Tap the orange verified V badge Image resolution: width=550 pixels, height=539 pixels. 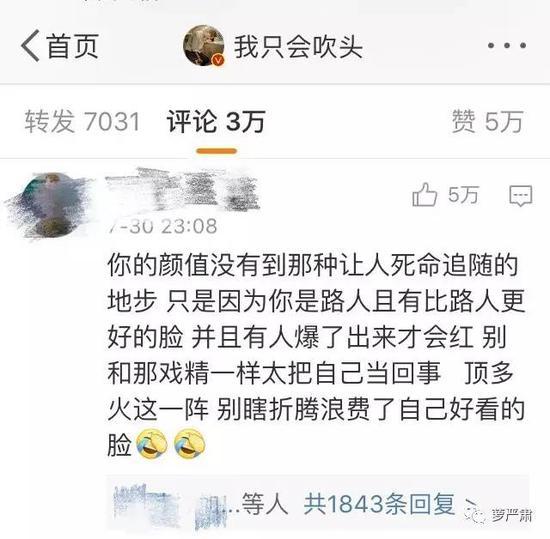pos(219,60)
